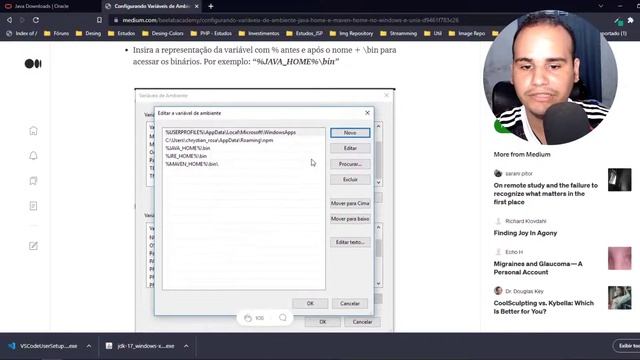Select the AppData\Roaming\npm path row

coord(244,140)
